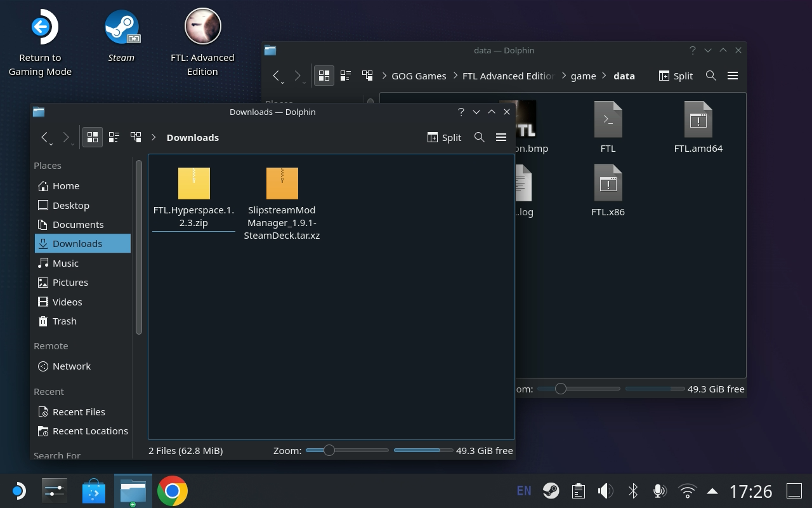This screenshot has height=508, width=812.
Task: Open Network under Remote
Action: tap(82, 366)
